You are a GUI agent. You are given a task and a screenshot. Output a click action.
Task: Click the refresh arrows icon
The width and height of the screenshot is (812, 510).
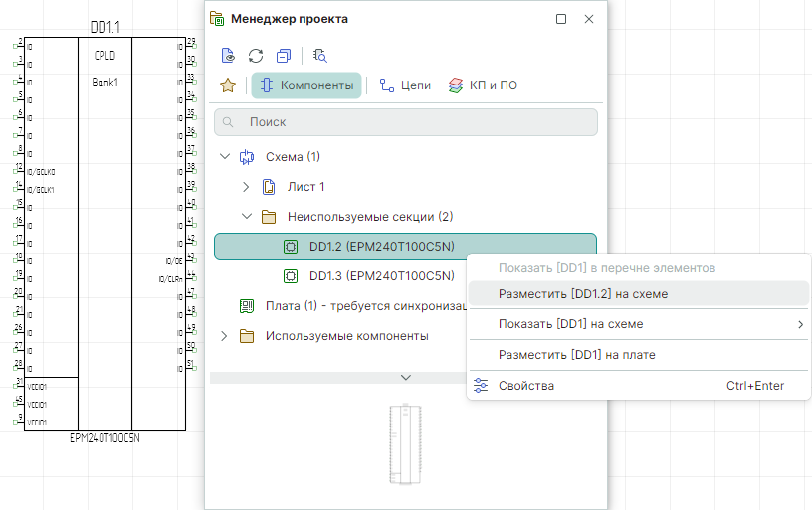256,56
